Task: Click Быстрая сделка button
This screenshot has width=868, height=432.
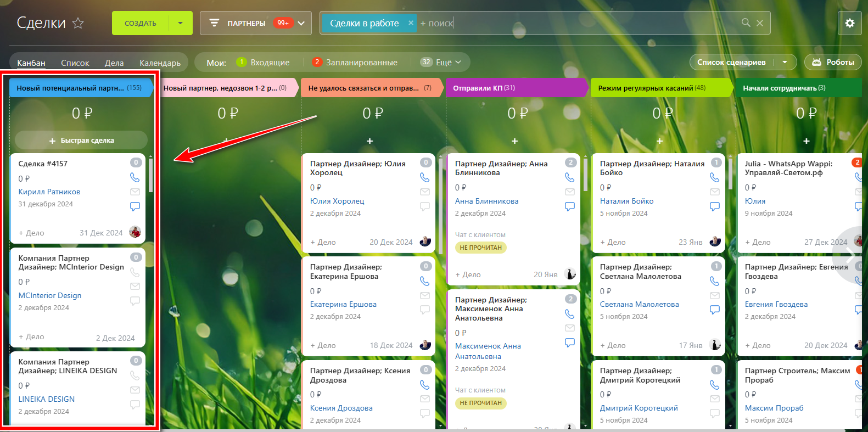Action: tap(81, 141)
